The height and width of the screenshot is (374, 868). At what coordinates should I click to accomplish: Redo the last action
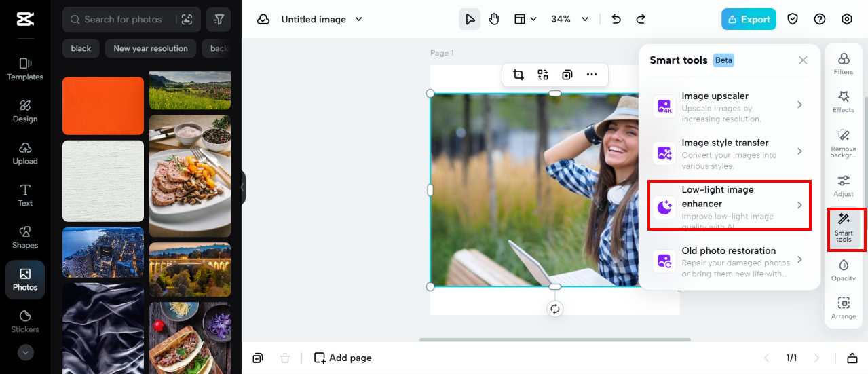click(x=641, y=19)
